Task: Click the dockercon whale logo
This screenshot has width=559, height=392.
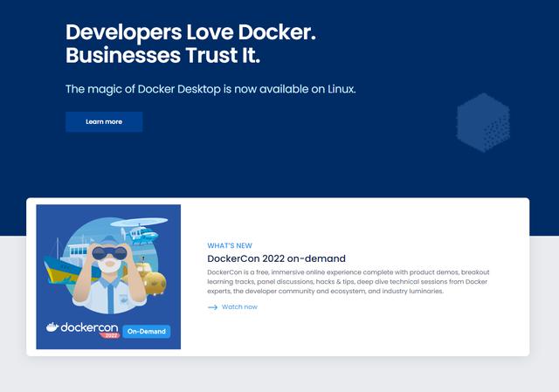Action: [52, 327]
